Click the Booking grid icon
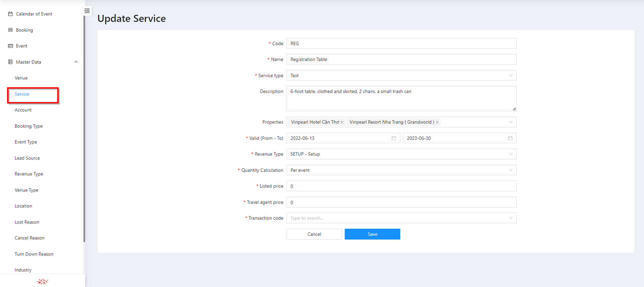This screenshot has width=644, height=287. (x=11, y=30)
